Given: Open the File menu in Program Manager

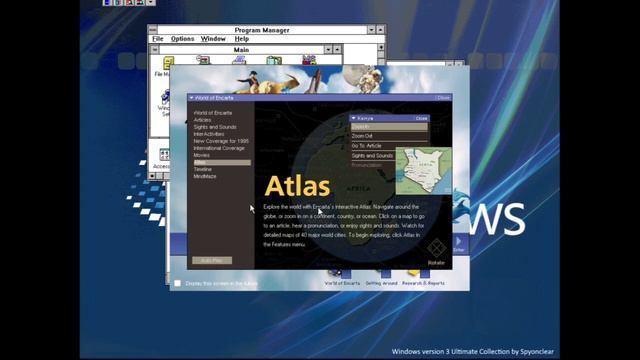Looking at the screenshot, I should pyautogui.click(x=158, y=39).
